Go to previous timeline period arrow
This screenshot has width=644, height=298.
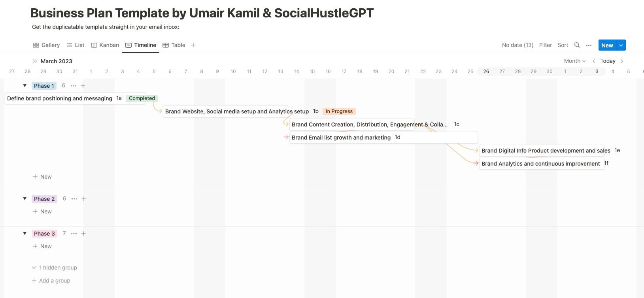tap(594, 61)
